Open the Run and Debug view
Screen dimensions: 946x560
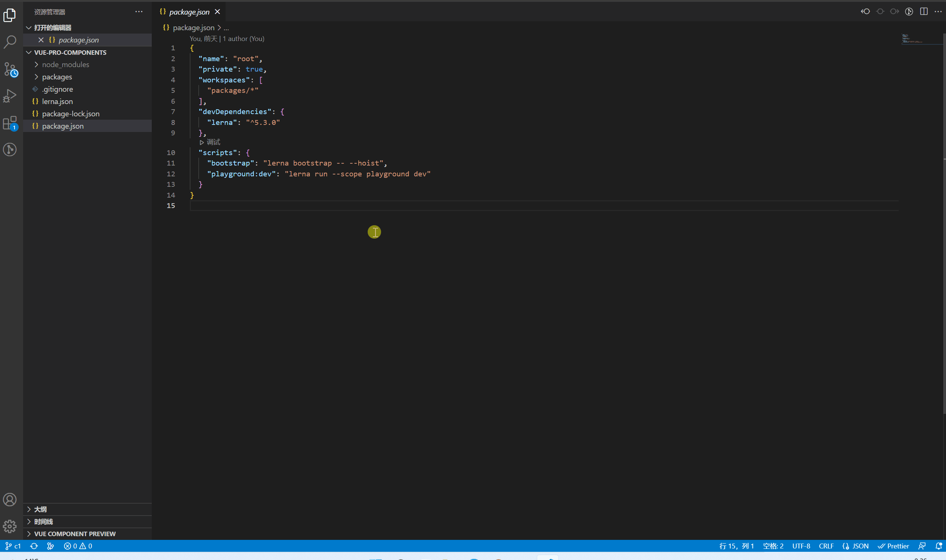click(10, 96)
